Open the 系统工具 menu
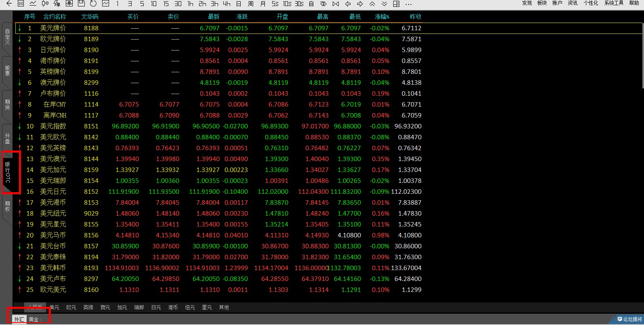The height and width of the screenshot is (325, 644). pos(614,3)
